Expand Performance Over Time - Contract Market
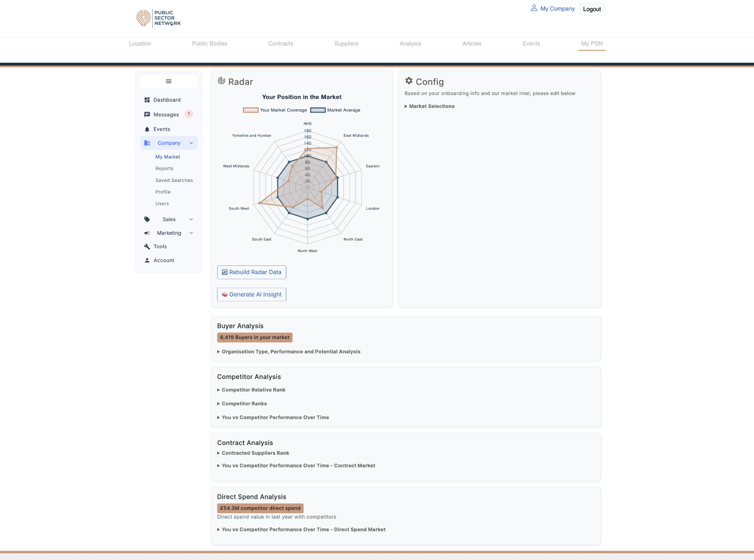Image resolution: width=754 pixels, height=560 pixels. [296, 466]
